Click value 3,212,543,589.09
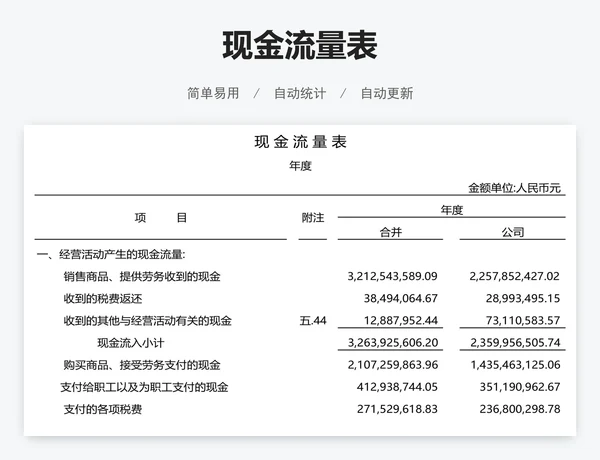600x460 pixels. (393, 276)
